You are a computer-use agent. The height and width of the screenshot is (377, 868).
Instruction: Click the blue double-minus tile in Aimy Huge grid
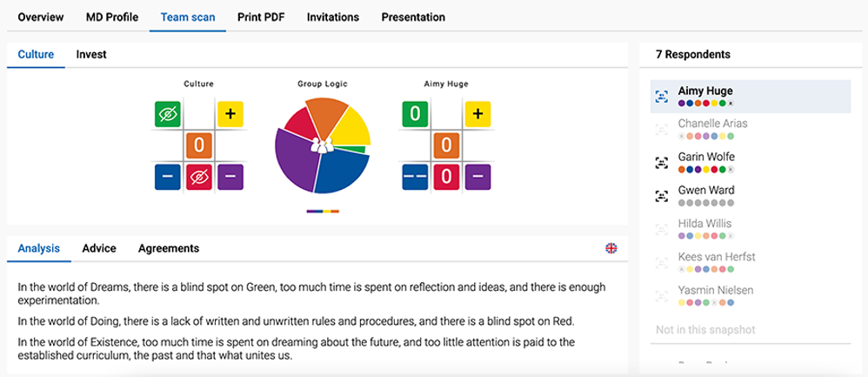(415, 178)
